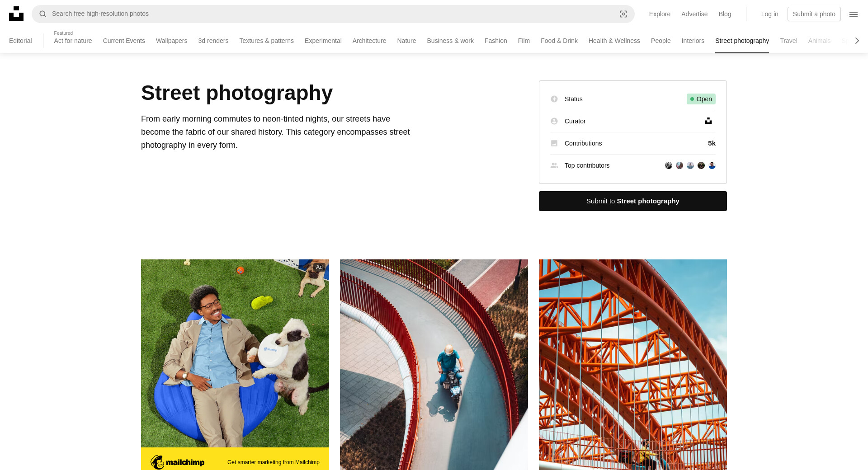Go to Travel category
Screen dimensions: 868x470
(788, 41)
